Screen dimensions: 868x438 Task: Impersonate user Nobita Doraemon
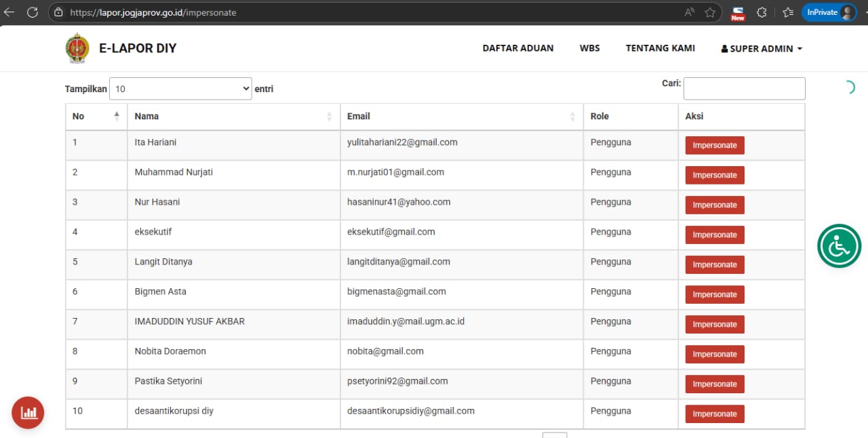715,354
